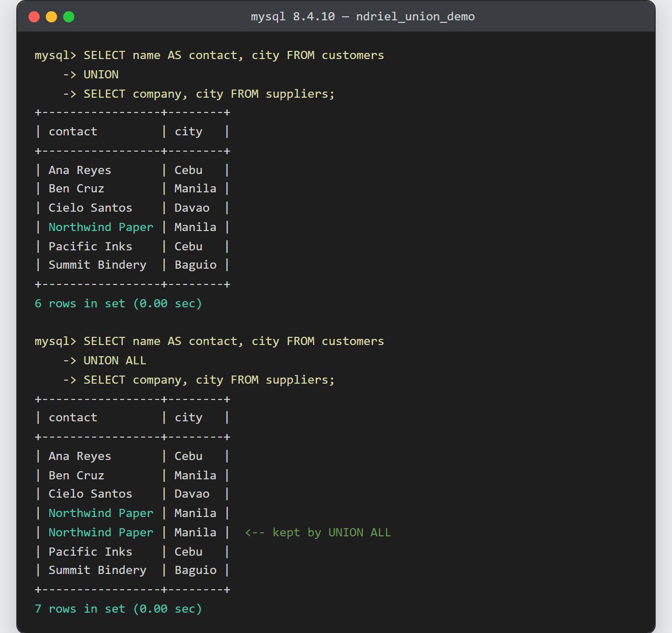Select the "6 rows in set (0.00 sec)" line

click(x=118, y=304)
